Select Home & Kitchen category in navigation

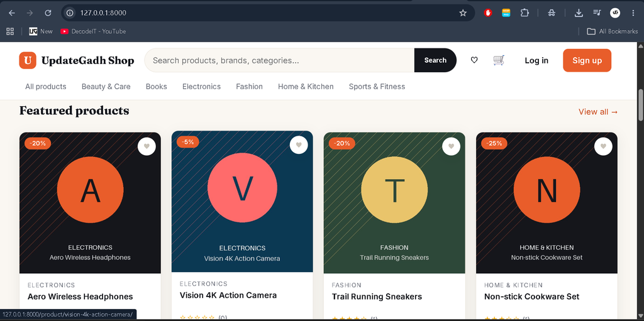pyautogui.click(x=306, y=87)
